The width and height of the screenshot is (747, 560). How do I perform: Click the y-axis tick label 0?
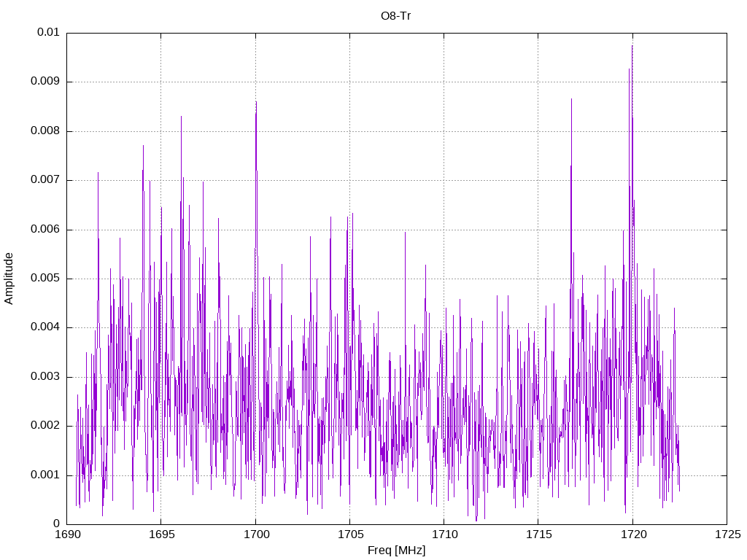coord(57,524)
